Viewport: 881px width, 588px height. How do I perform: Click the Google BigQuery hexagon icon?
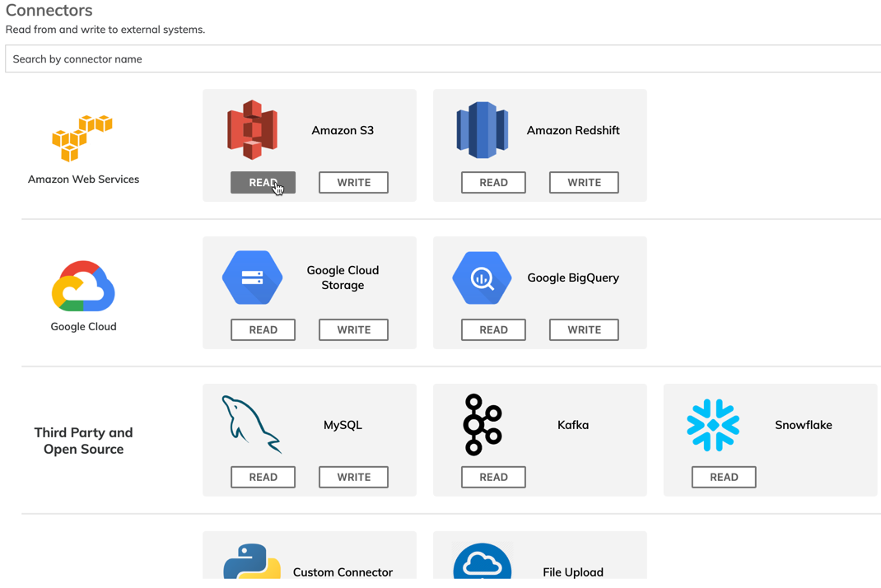[x=482, y=278]
